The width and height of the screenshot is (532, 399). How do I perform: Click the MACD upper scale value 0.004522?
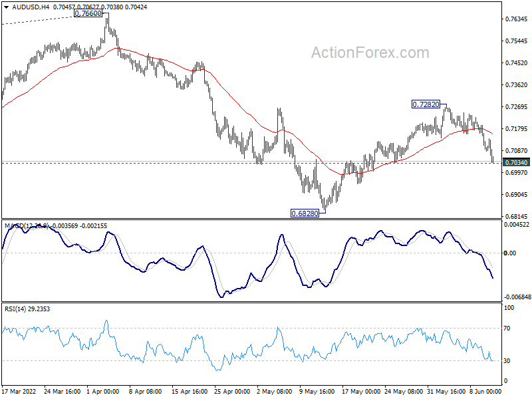coord(517,225)
